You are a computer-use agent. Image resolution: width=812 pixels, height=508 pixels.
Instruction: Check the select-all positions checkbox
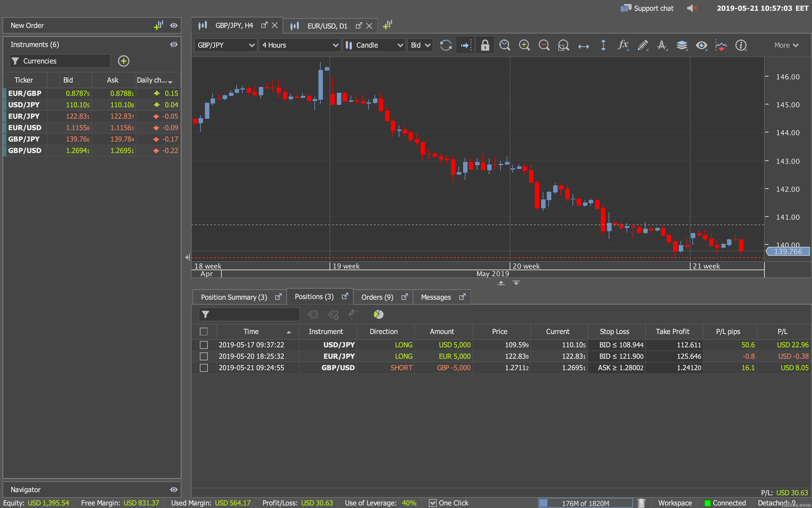pyautogui.click(x=204, y=331)
